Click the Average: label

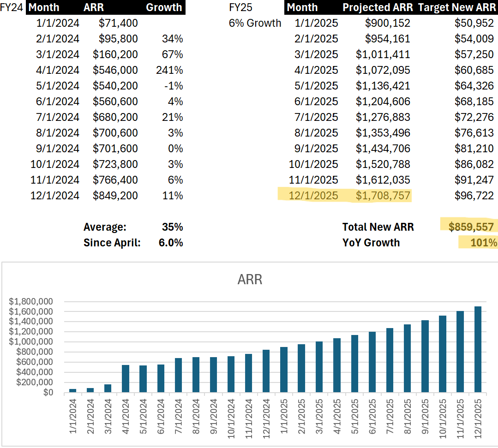click(105, 227)
